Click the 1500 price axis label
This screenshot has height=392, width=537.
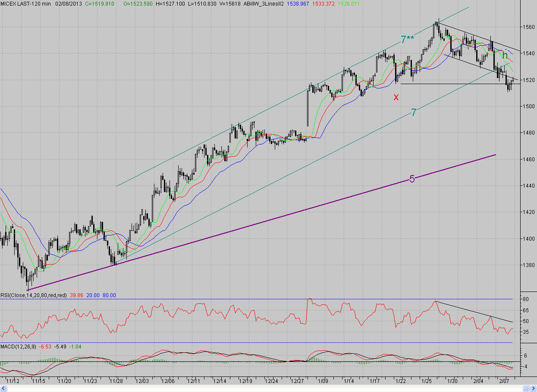click(529, 106)
